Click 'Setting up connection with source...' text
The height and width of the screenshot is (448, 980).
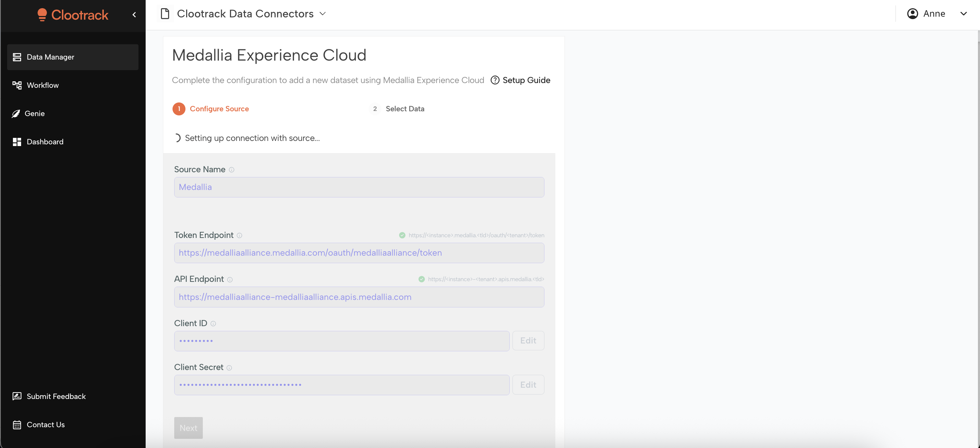coord(252,138)
